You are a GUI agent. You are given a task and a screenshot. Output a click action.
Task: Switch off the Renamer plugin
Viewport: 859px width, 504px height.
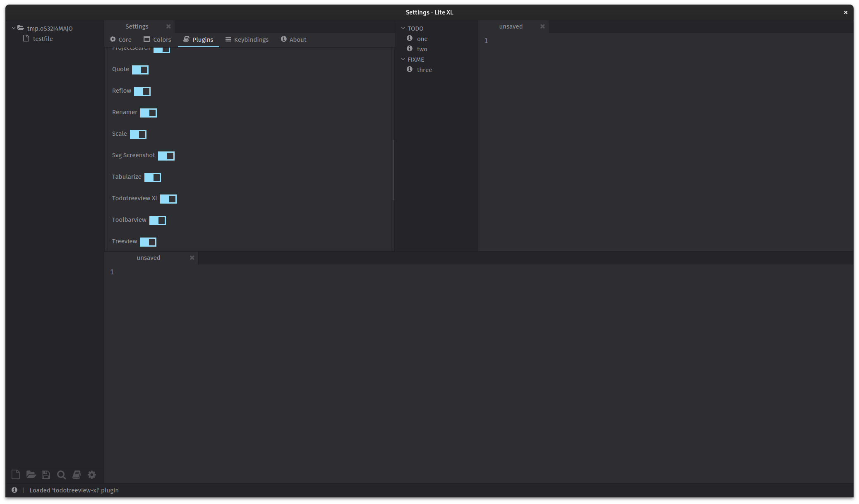149,113
